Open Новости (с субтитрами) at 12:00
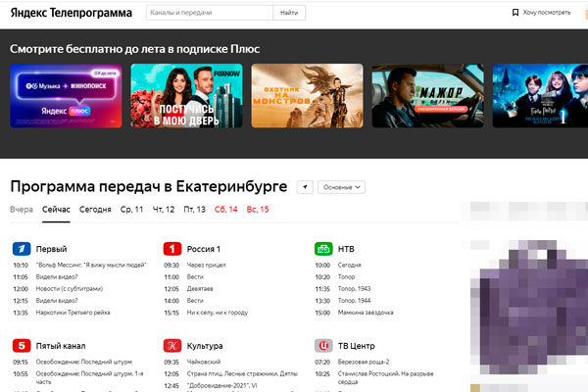This screenshot has width=588, height=392. [x=70, y=289]
